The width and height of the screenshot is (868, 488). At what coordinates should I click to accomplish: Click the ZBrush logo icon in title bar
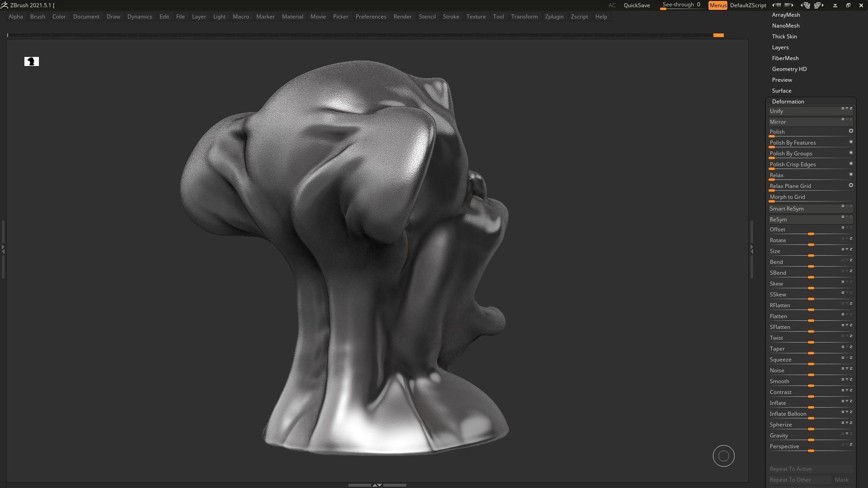tap(5, 5)
